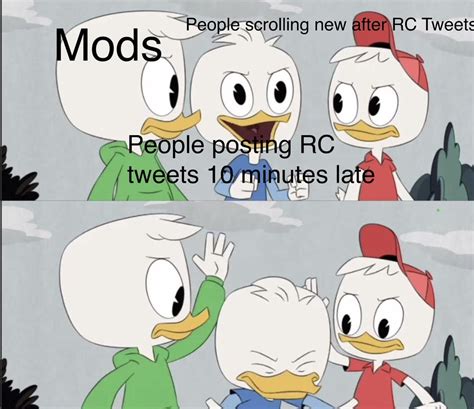
Task: Click the blue-shirt duck's clenched fist
Action: pos(240,188)
